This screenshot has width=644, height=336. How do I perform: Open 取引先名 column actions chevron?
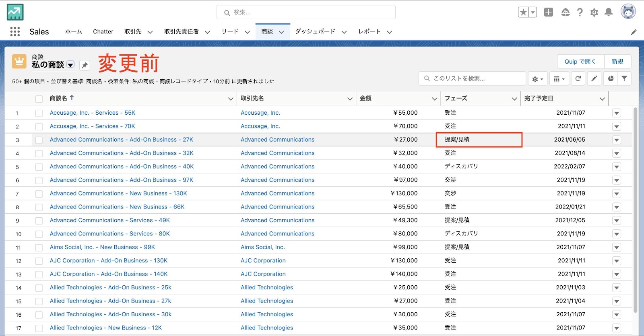[x=350, y=99]
